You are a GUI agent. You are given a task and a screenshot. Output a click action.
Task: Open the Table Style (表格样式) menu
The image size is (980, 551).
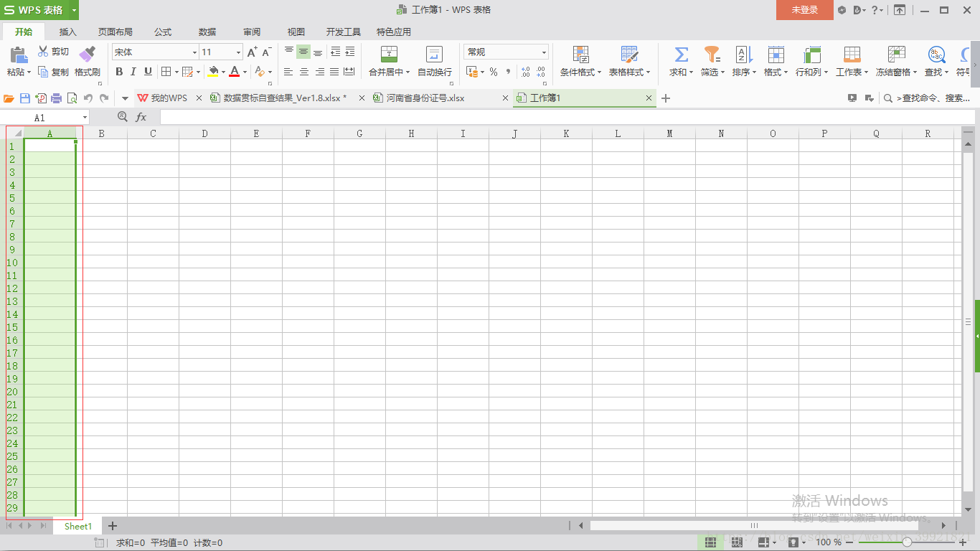(630, 62)
